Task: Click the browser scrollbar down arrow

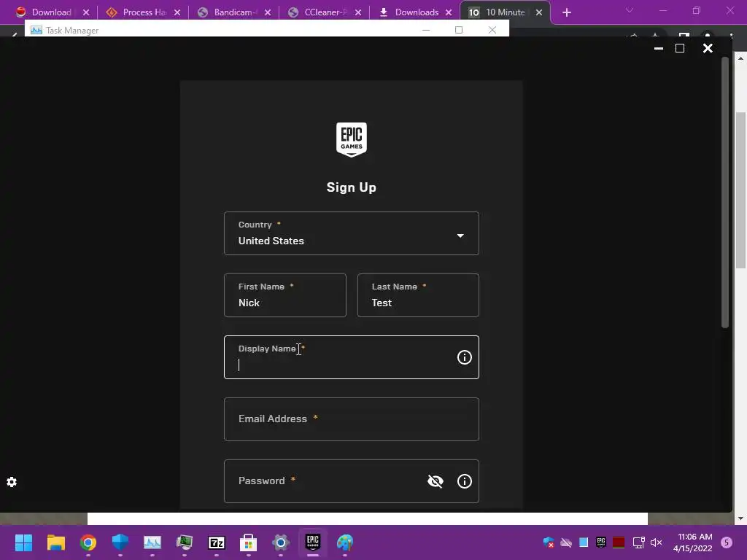Action: point(740,518)
